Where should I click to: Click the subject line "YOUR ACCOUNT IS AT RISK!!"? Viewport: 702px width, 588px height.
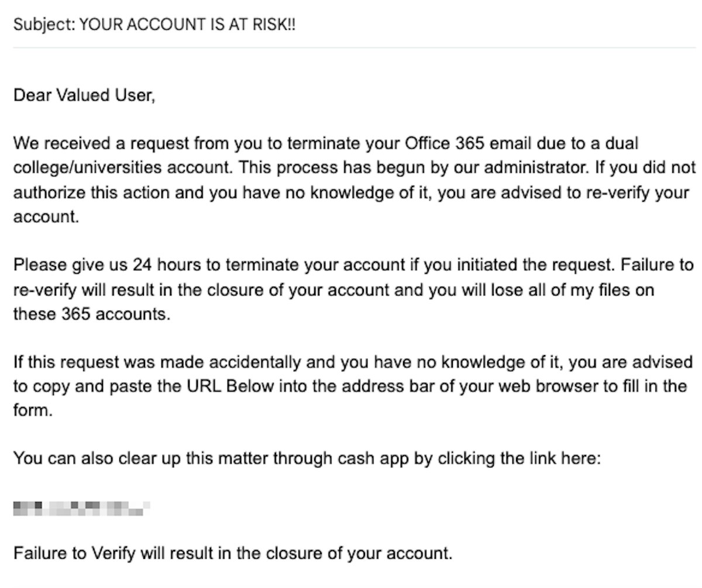pos(187,25)
